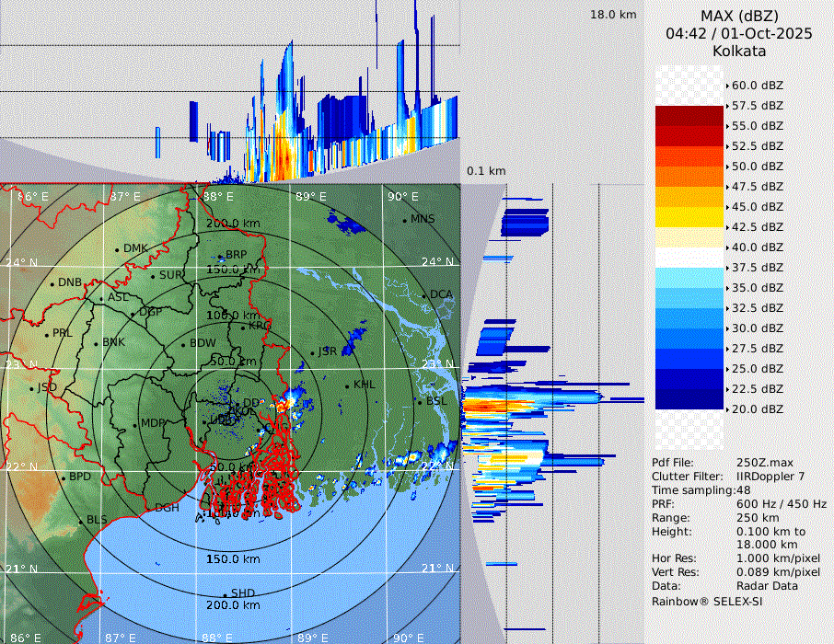
Task: Click the dark red legend swatch above 55.0 dBZ
Action: point(689,115)
